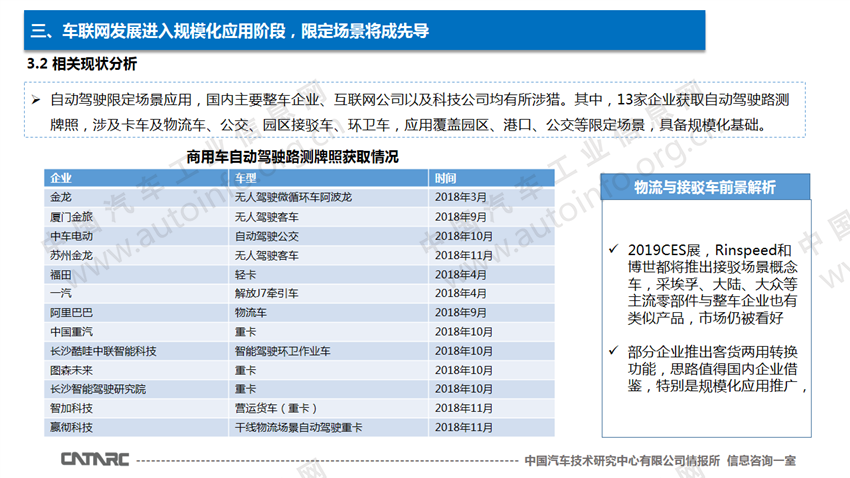This screenshot has height=478, width=850.
Task: Click the arrow bullet before '自动驾驶限定场景应用'
Action: [36, 100]
